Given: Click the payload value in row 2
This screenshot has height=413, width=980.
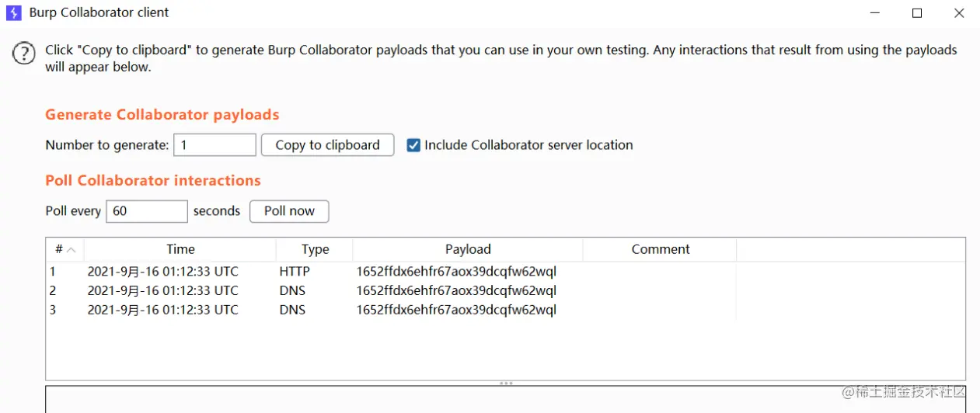Looking at the screenshot, I should click(456, 291).
